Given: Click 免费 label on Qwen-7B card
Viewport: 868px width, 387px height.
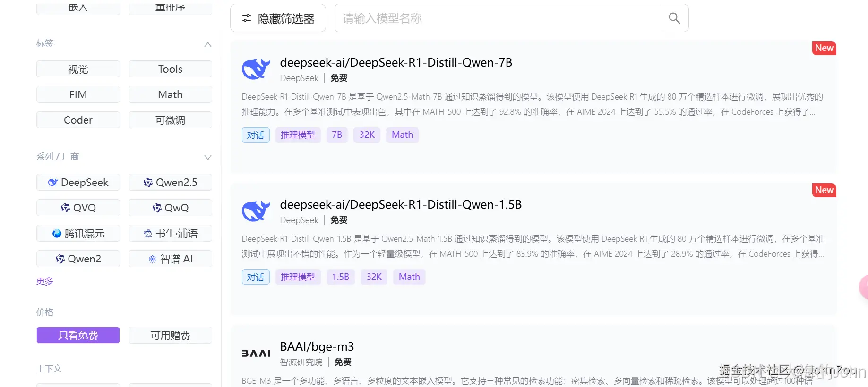Looking at the screenshot, I should pos(339,78).
